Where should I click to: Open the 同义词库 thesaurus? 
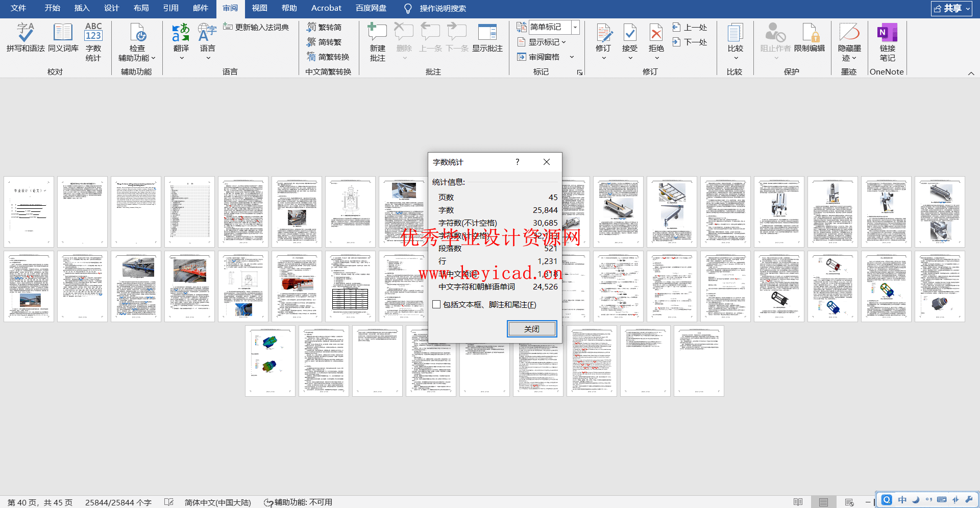pyautogui.click(x=63, y=37)
